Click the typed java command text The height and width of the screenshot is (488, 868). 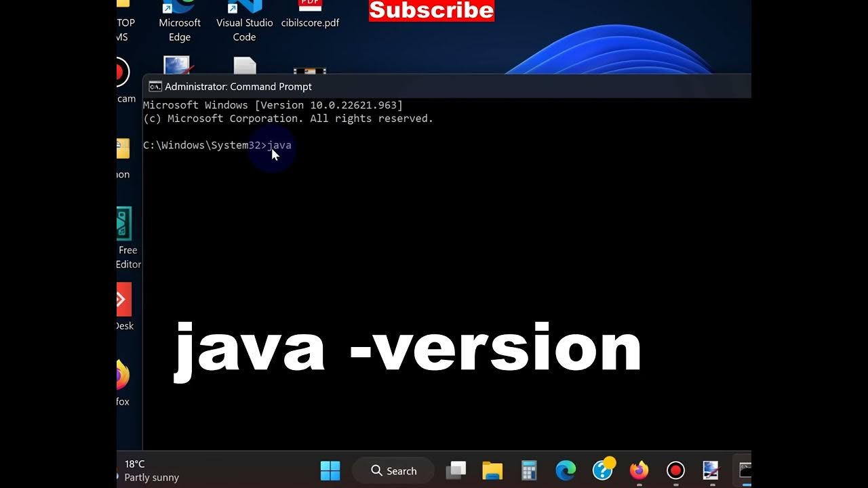(x=279, y=145)
